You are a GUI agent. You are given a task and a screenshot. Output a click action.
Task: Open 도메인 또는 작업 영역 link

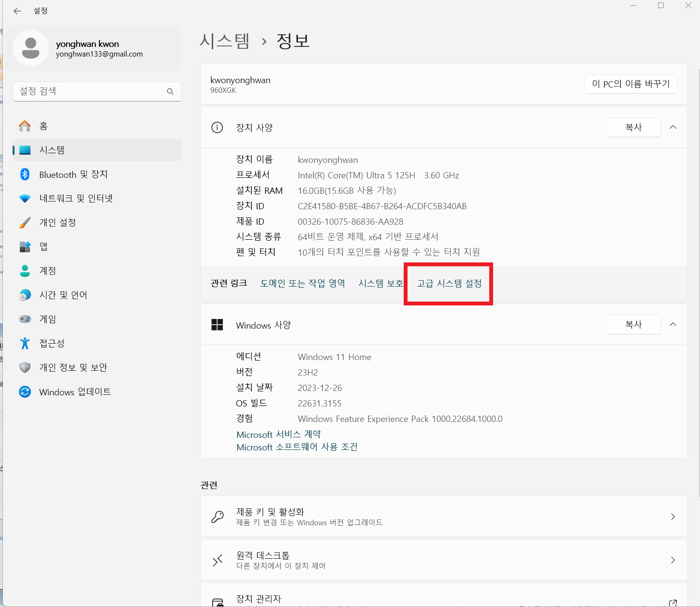click(303, 283)
